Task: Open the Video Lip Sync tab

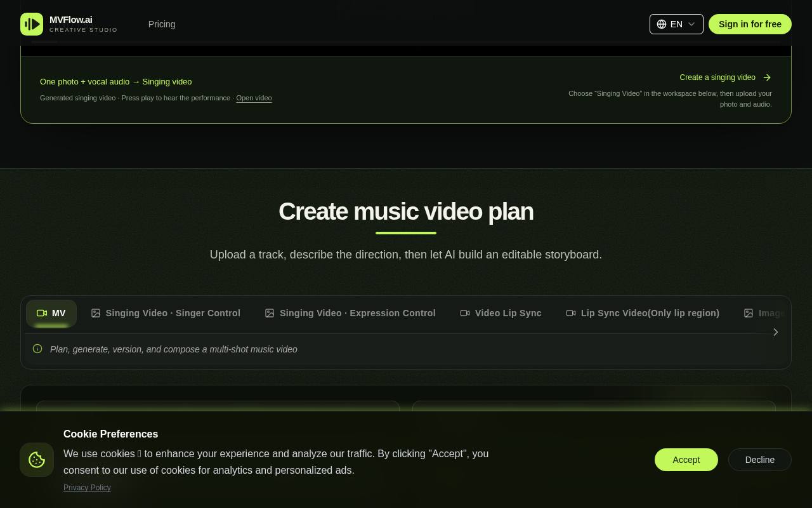Action: [x=501, y=313]
